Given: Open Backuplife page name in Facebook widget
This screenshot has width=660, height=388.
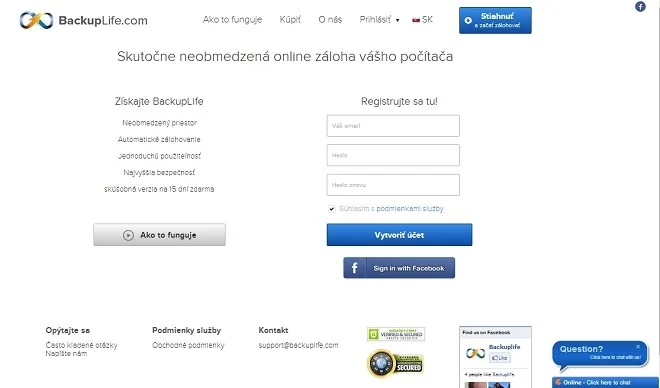Looking at the screenshot, I should point(504,347).
